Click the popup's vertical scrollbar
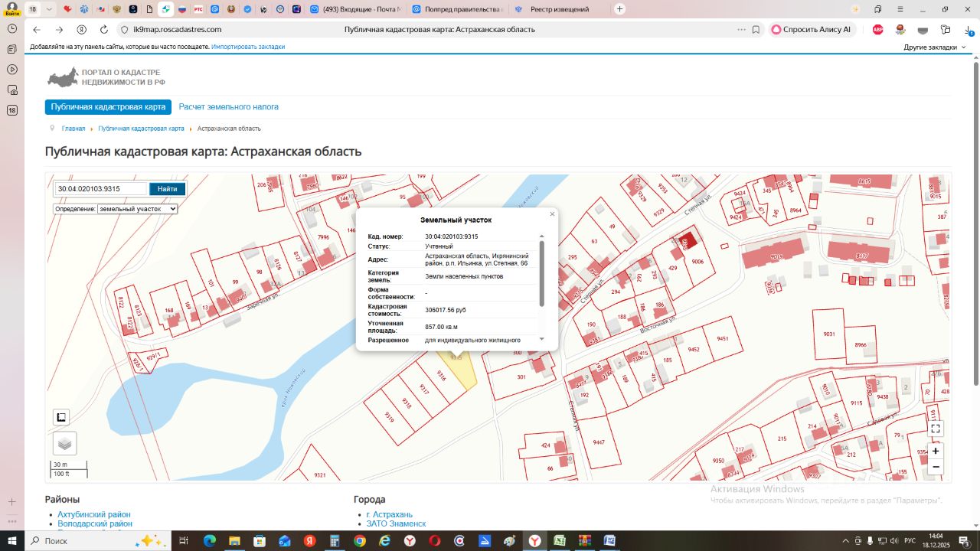Screen dimensions: 980x551 click(x=542, y=272)
